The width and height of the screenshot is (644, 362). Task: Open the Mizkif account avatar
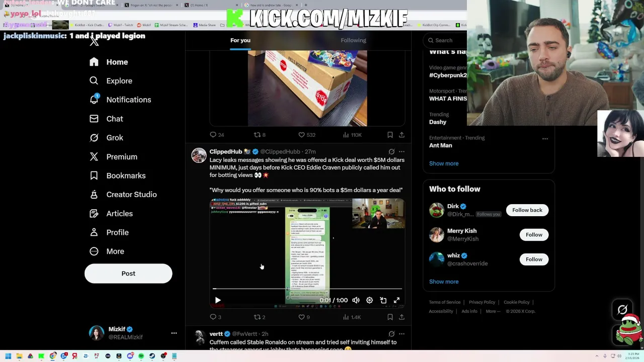pos(97,333)
